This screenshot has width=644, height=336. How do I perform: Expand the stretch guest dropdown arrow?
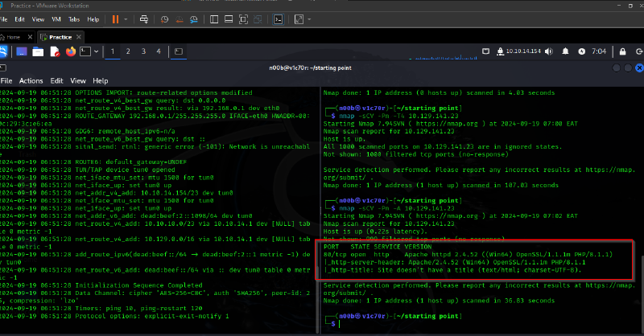click(311, 18)
